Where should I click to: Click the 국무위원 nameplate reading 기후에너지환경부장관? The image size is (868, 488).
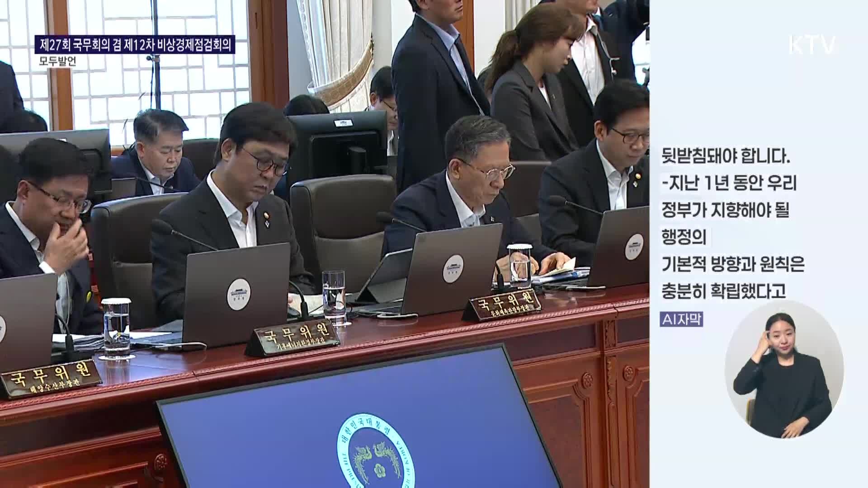point(293,337)
